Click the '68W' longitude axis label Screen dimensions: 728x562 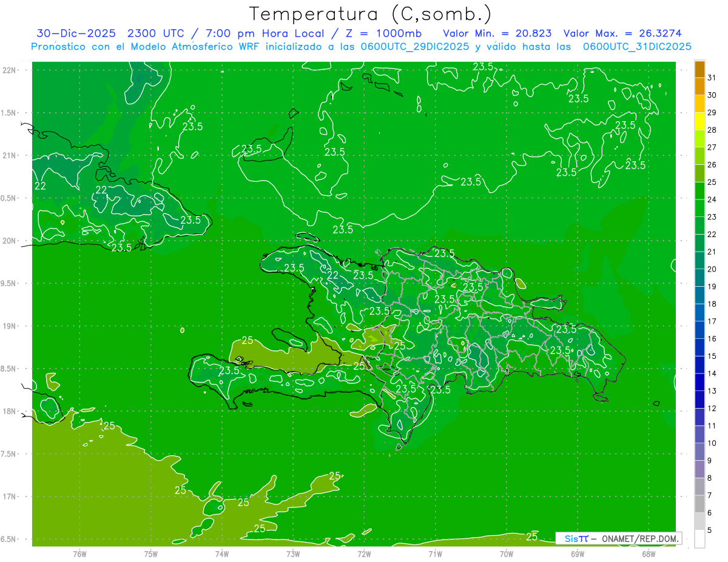tap(649, 554)
